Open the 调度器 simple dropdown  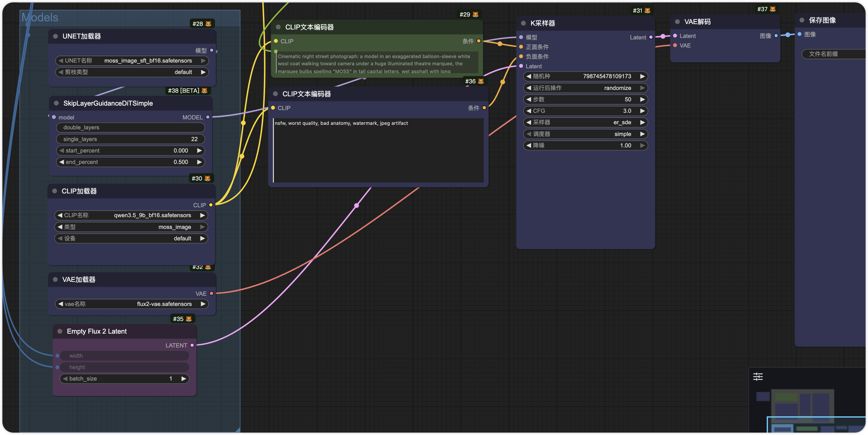pos(585,134)
